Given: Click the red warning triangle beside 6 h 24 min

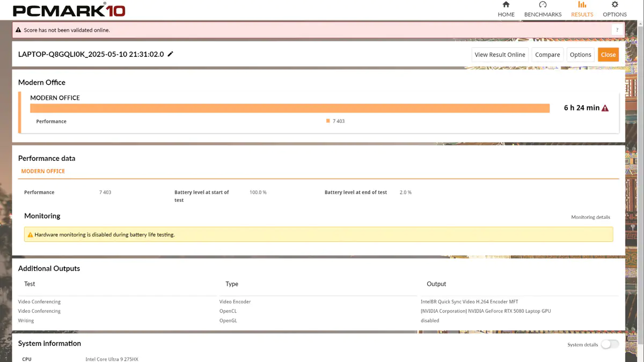Looking at the screenshot, I should (x=605, y=108).
